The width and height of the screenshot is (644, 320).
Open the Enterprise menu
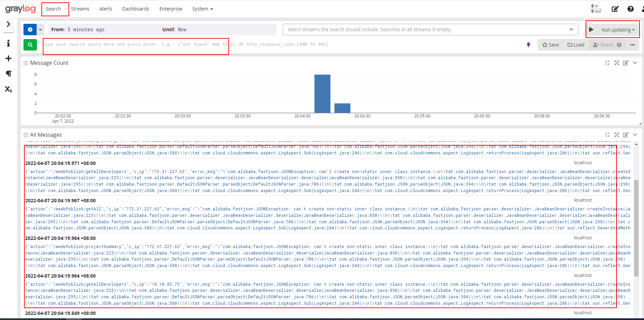pyautogui.click(x=171, y=9)
